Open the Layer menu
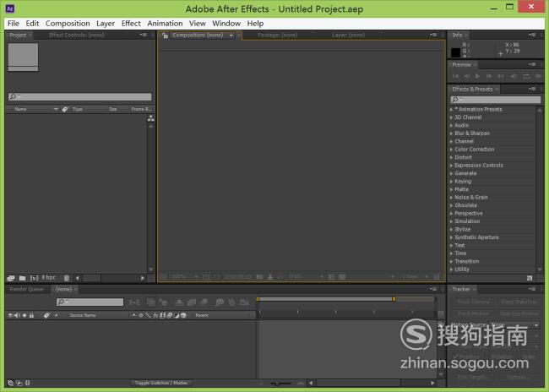The height and width of the screenshot is (392, 549). pos(106,24)
